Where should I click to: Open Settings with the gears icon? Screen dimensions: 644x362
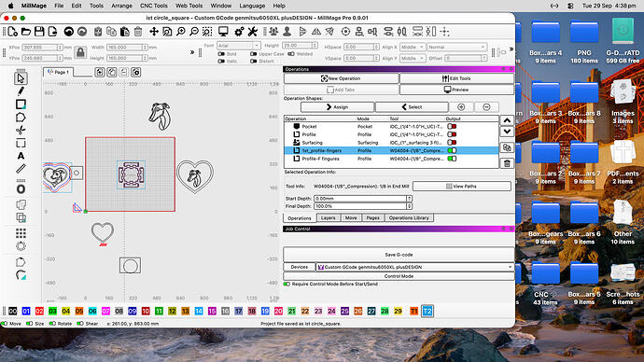pyautogui.click(x=239, y=32)
